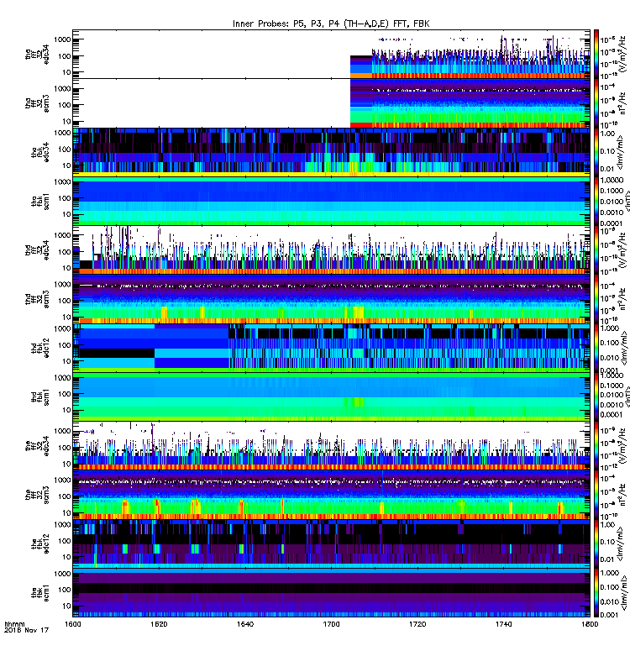Image resolution: width=630 pixels, height=672 pixels.
Task: Select the 1720 time tick label
Action: (417, 624)
